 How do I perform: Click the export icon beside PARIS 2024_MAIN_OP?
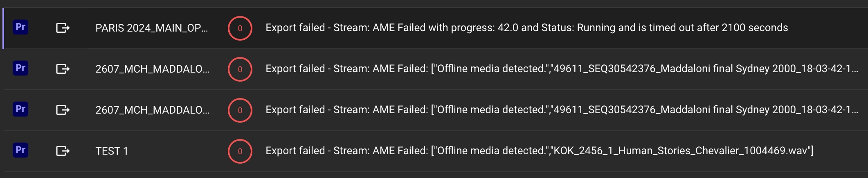63,28
